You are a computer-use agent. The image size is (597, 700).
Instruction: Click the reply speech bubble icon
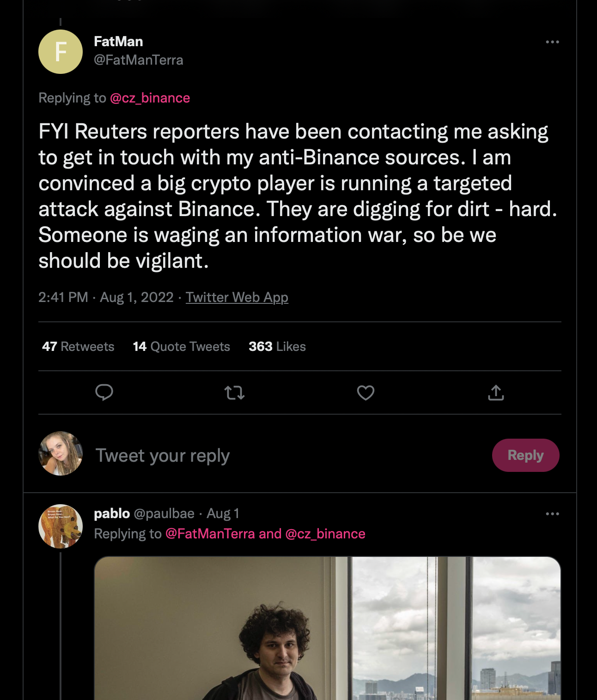point(104,392)
